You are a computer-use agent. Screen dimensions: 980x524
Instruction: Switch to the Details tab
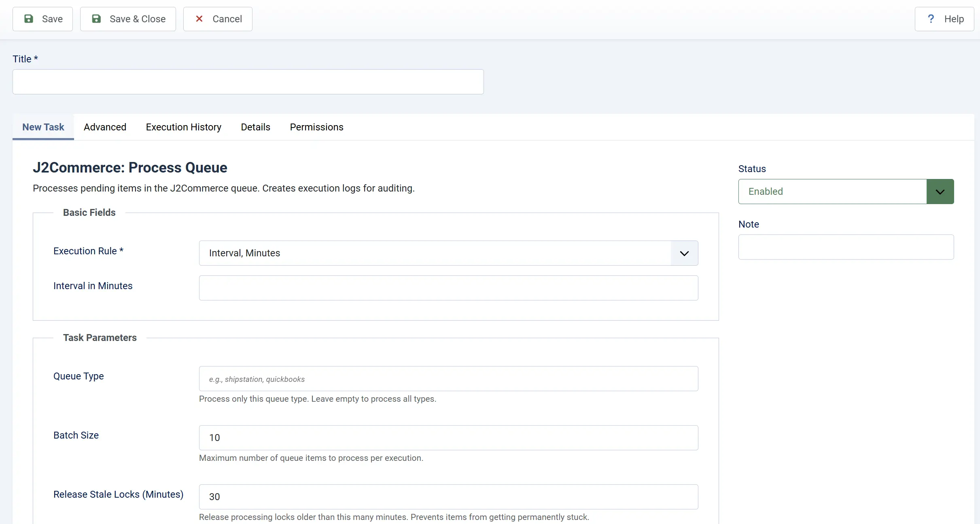click(256, 127)
